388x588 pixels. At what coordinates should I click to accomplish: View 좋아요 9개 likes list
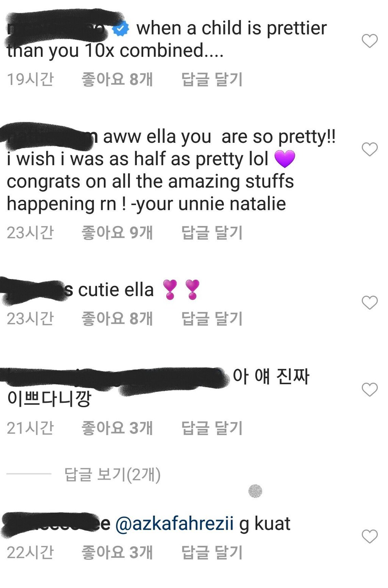click(x=117, y=232)
